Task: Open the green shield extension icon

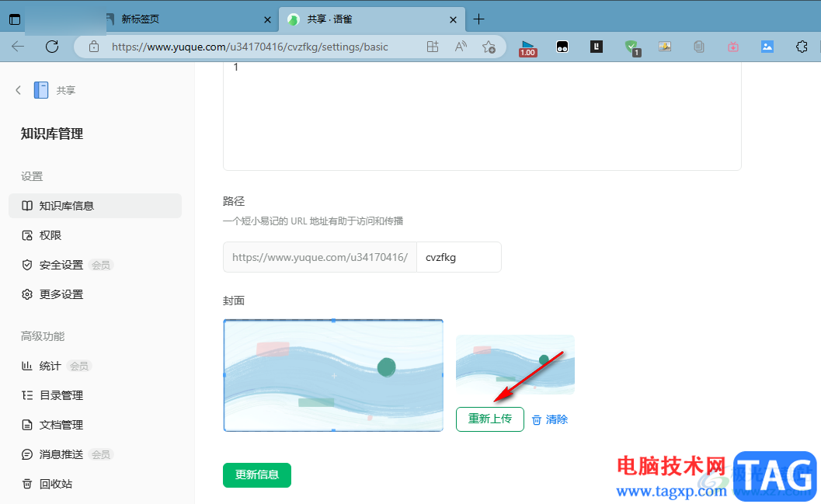Action: (632, 48)
